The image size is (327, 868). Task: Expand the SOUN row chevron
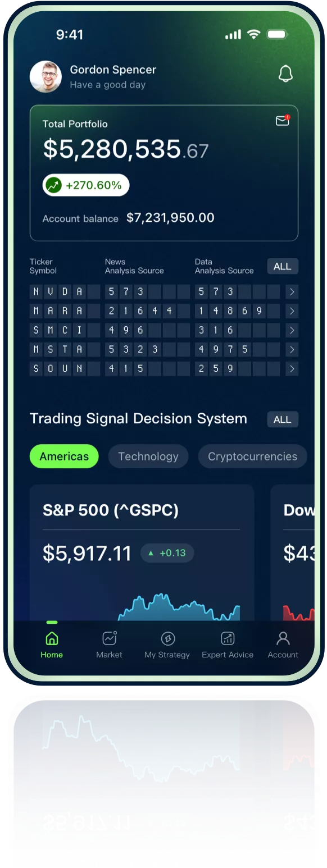pyautogui.click(x=292, y=369)
